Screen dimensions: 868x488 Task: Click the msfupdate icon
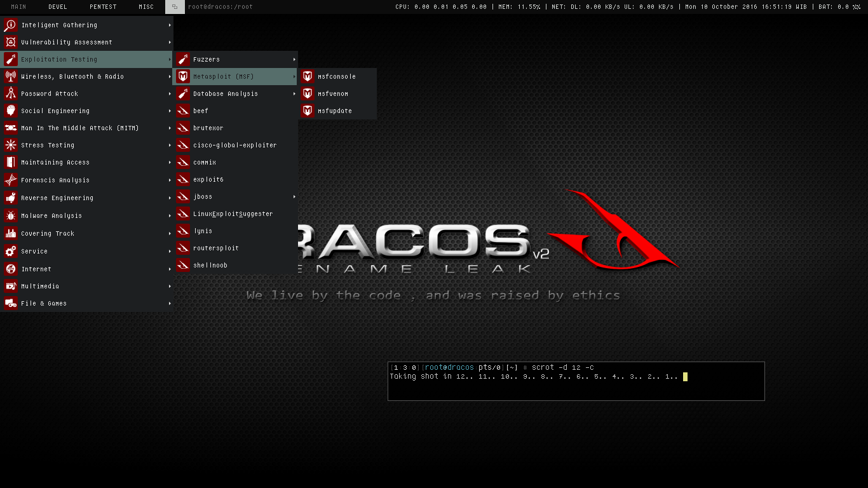[x=308, y=111]
